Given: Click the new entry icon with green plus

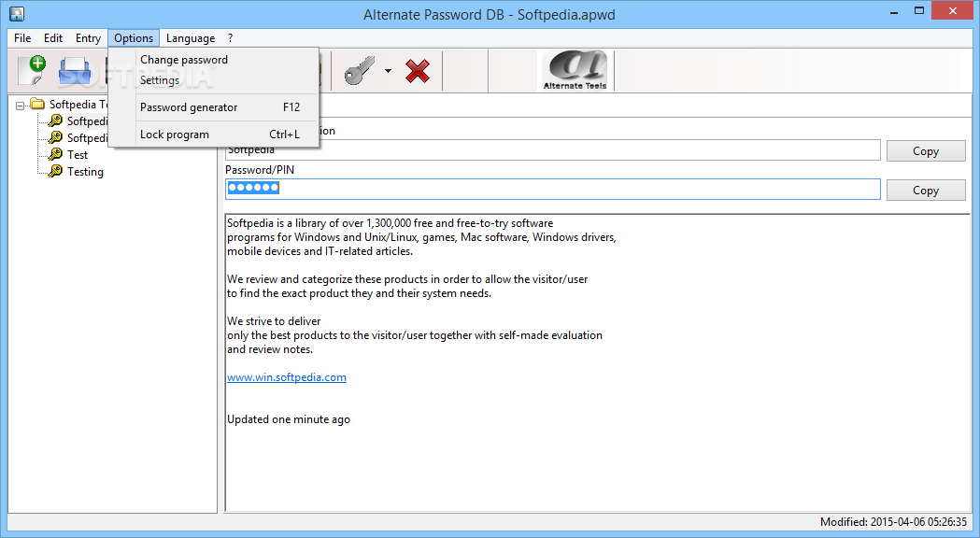Looking at the screenshot, I should click(31, 70).
